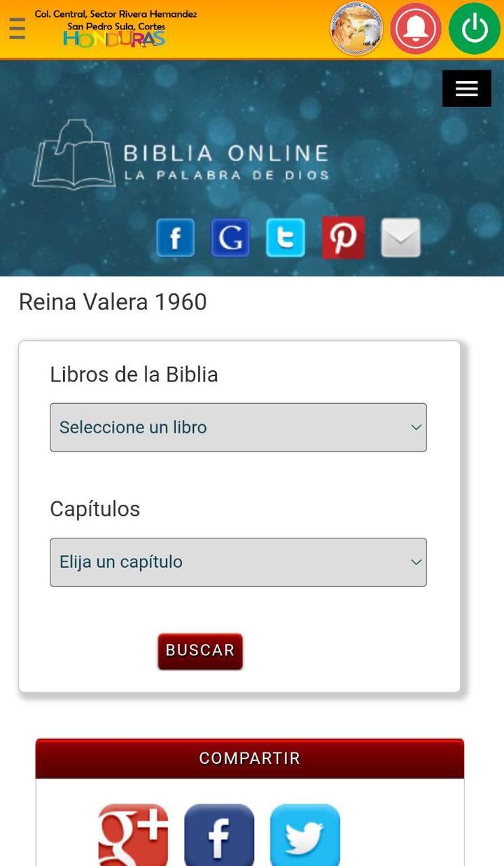Viewport: 504px width, 866px height.
Task: Open Twitter from the header social icons
Action: 286,237
